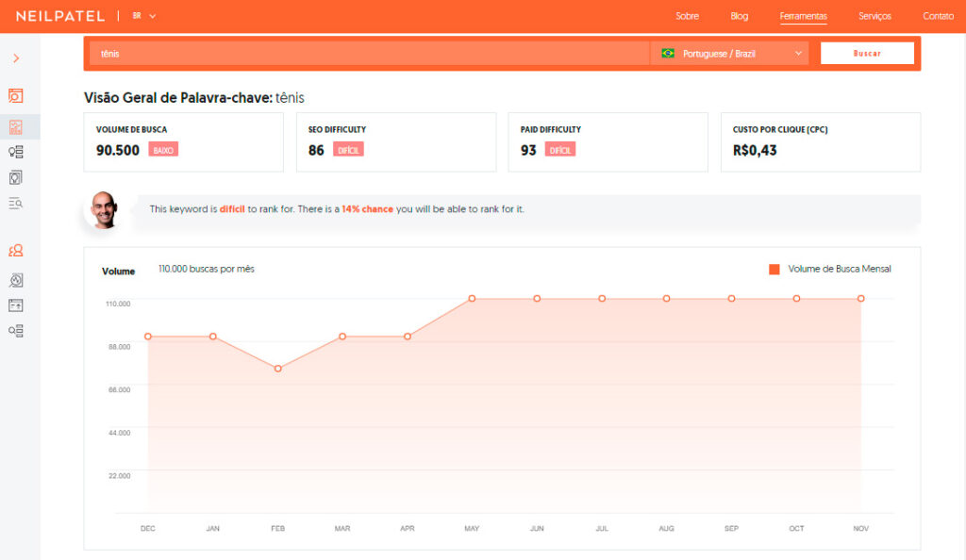Open content ideas sidebar icon with lightbulb page

[16, 178]
